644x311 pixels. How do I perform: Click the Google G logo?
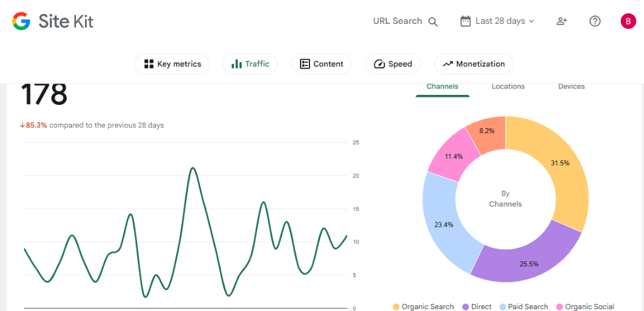pyautogui.click(x=21, y=21)
